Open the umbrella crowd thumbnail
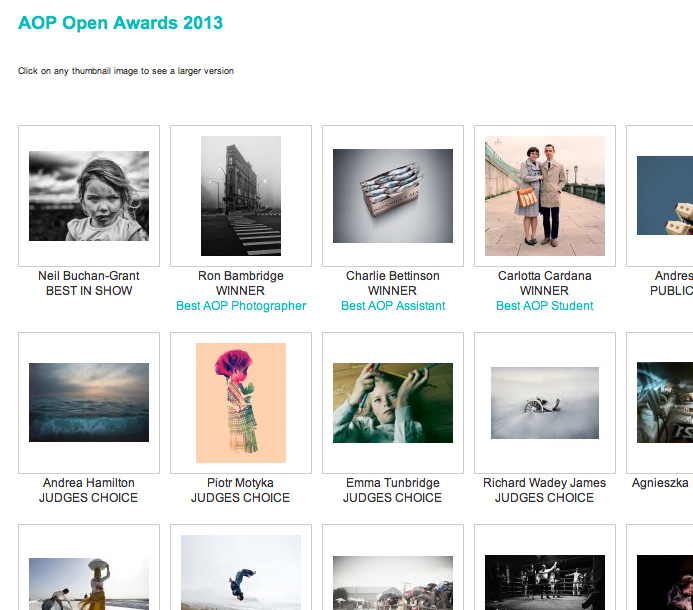693x610 pixels. click(393, 583)
